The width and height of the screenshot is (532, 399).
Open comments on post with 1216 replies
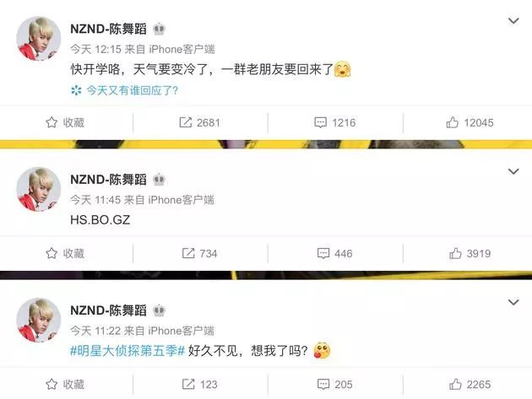(x=335, y=122)
